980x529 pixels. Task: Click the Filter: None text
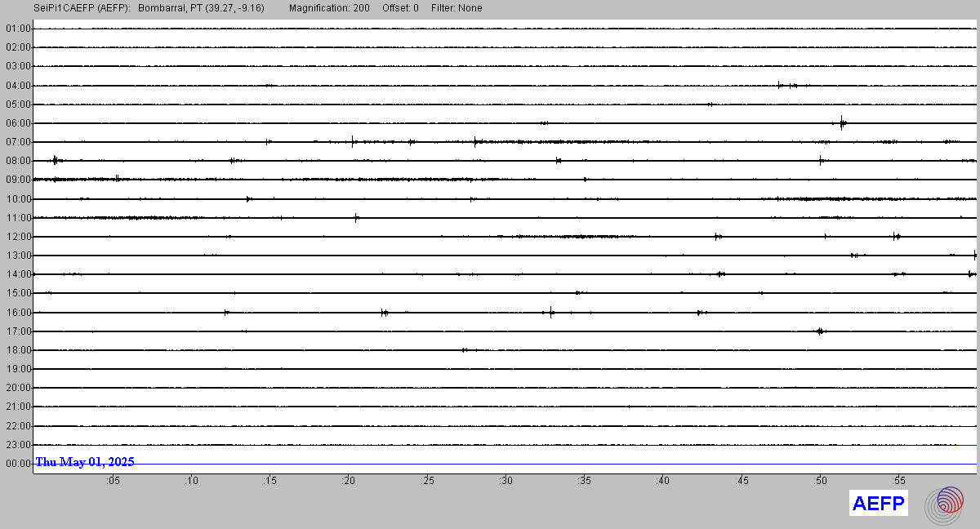tap(457, 8)
